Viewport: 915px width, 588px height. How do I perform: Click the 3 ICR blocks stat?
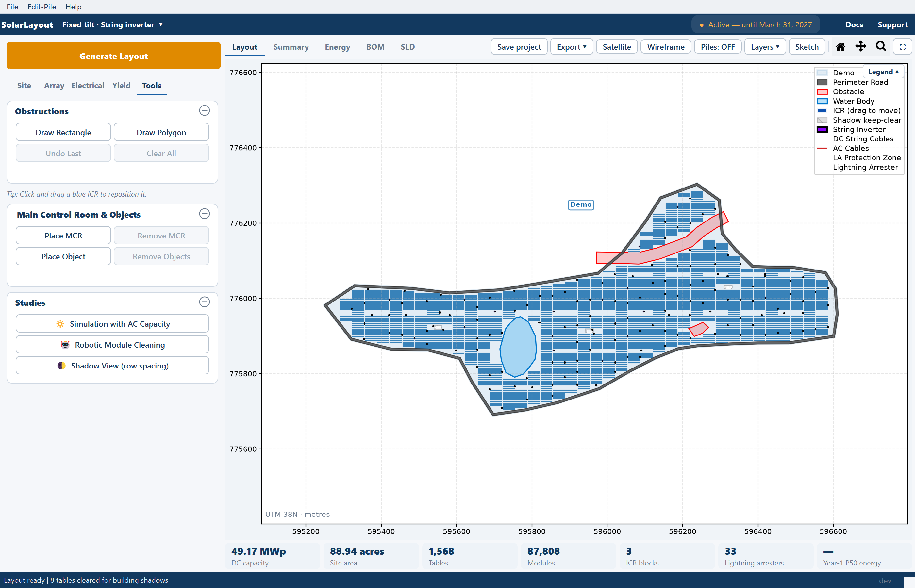coord(667,556)
